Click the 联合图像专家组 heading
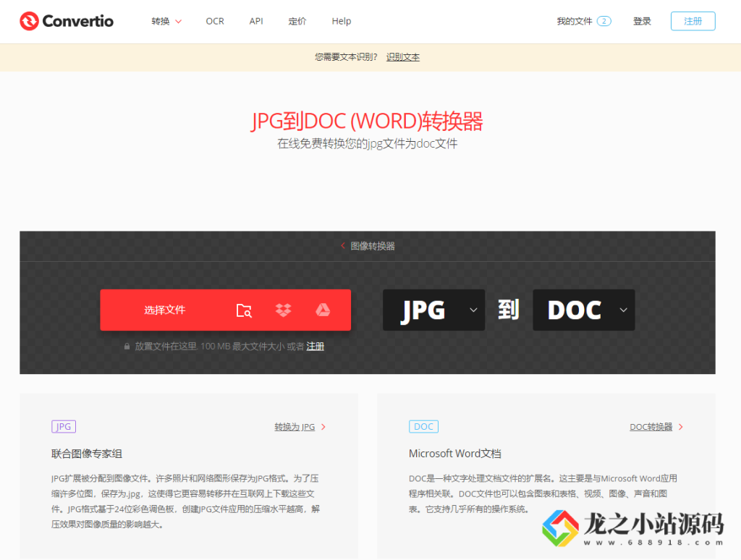This screenshot has width=741, height=560. click(x=87, y=454)
